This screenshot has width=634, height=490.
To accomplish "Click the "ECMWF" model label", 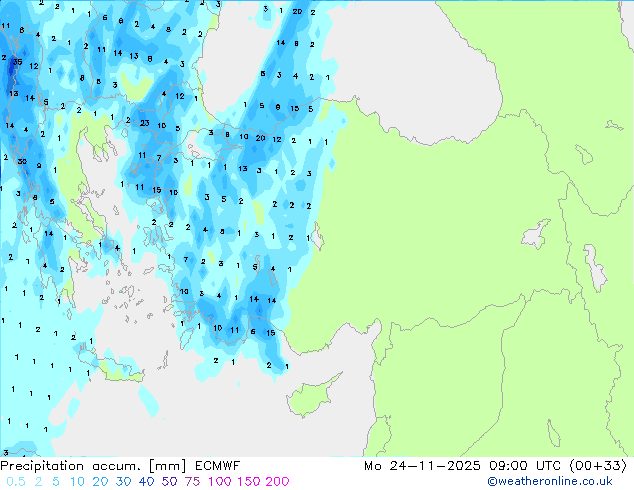I will [x=218, y=466].
